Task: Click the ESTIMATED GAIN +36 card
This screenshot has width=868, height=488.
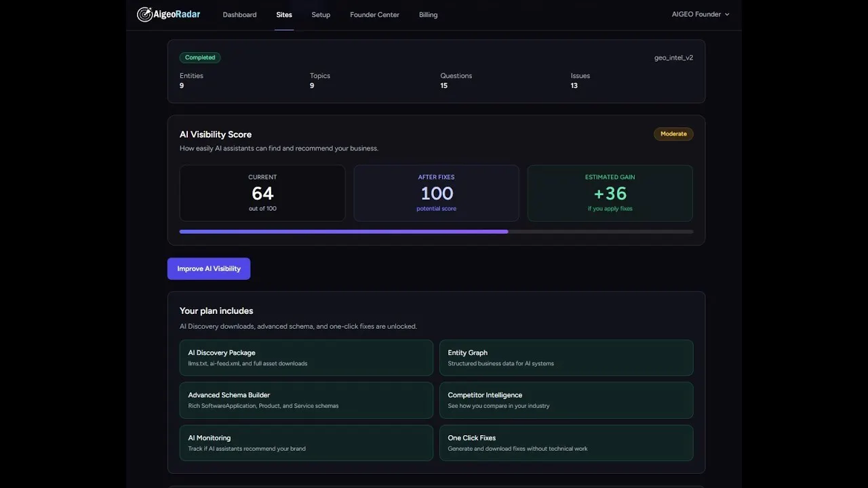Action: (610, 193)
